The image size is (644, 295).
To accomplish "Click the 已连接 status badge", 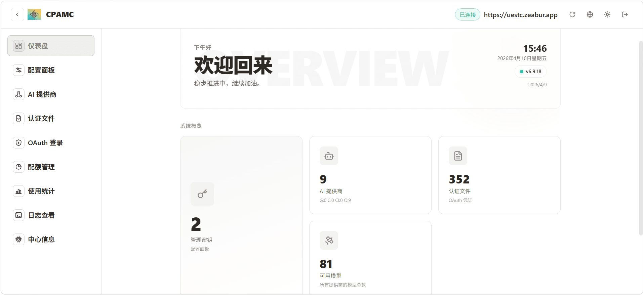I will click(468, 15).
